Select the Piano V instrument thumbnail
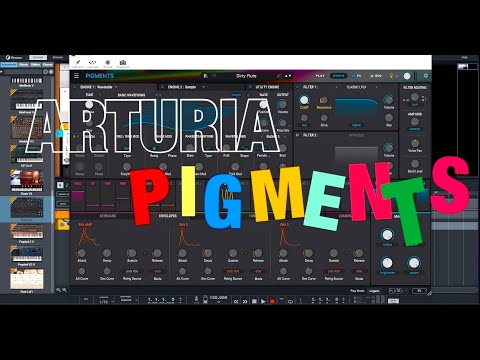This screenshot has width=480, height=360. point(27,180)
